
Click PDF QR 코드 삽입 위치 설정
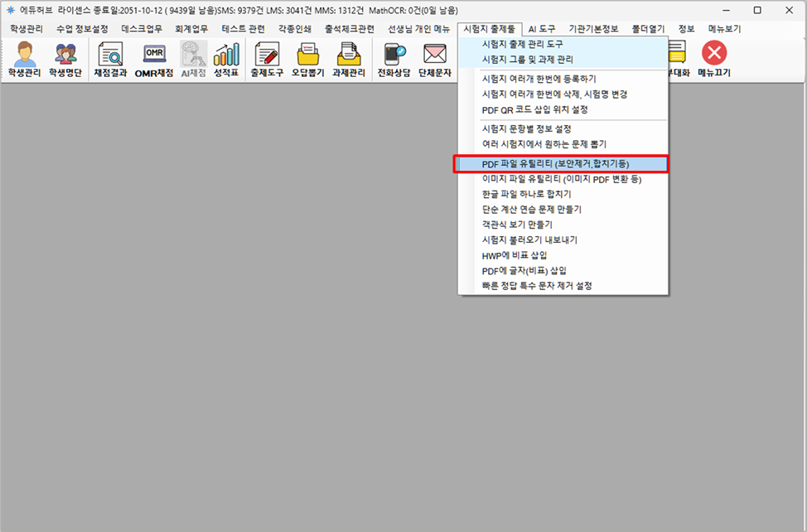pos(534,109)
